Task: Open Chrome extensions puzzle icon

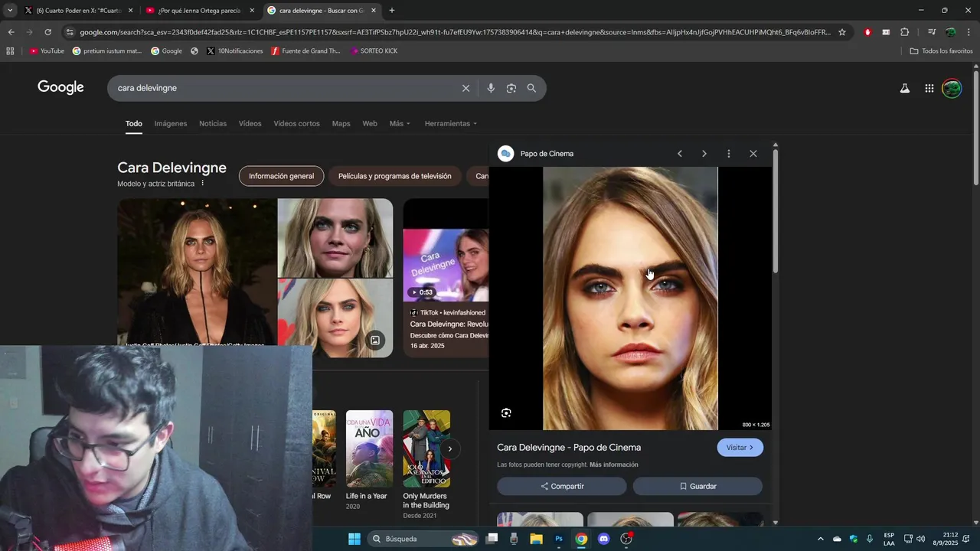Action: click(905, 32)
